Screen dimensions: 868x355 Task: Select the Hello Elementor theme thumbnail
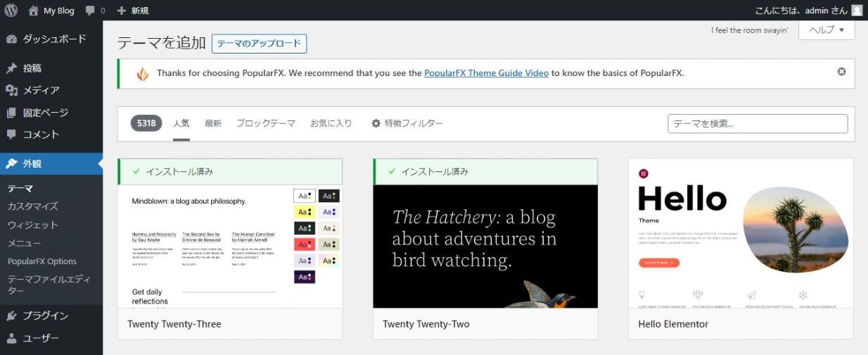coord(741,233)
